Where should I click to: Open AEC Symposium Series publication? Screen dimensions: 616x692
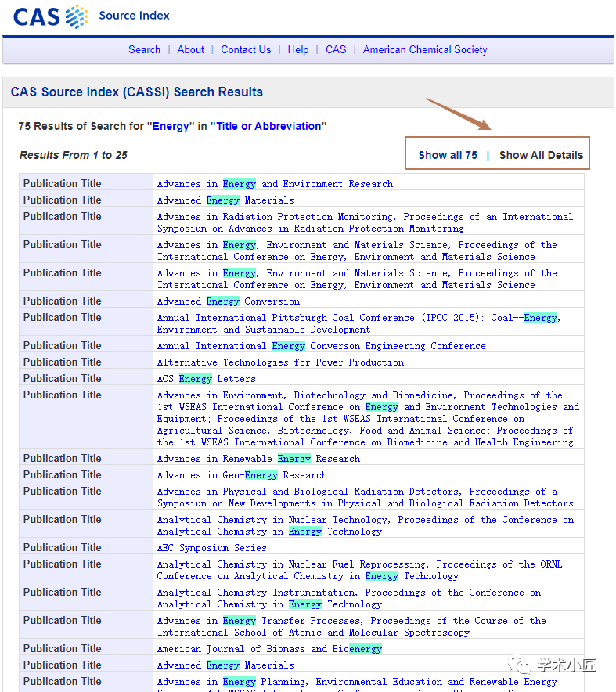212,548
